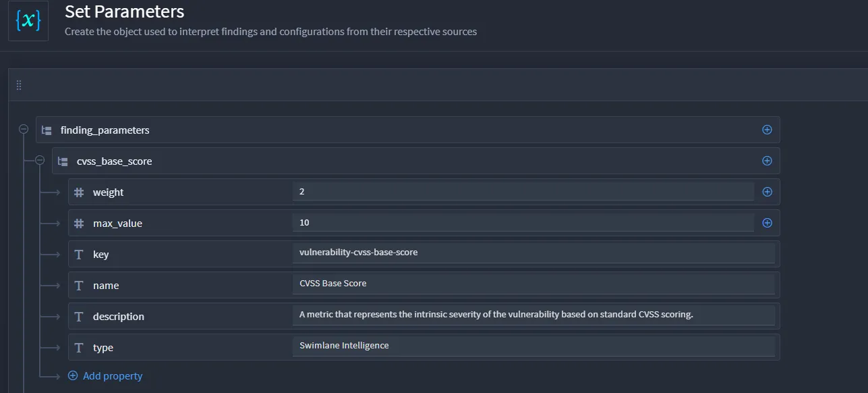Click the plus icon on finding_parameters row
868x393 pixels.
click(x=767, y=130)
